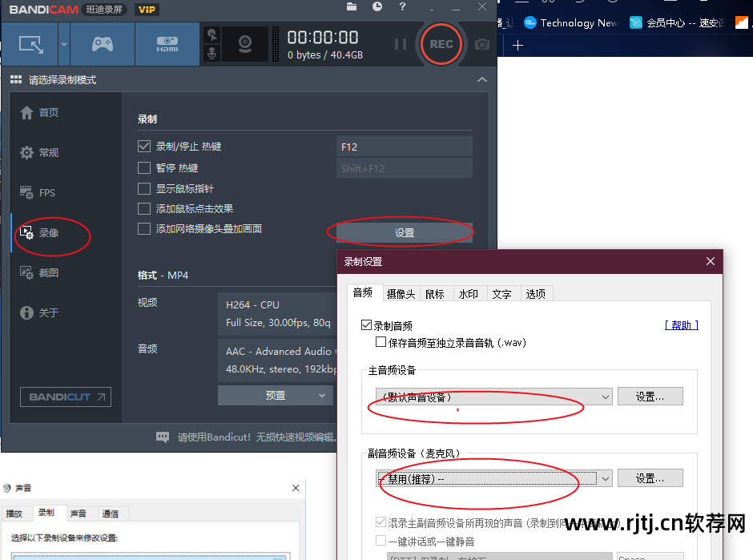Enable 暂停 热键 checkbox
Image resolution: width=753 pixels, height=560 pixels.
pyautogui.click(x=144, y=167)
